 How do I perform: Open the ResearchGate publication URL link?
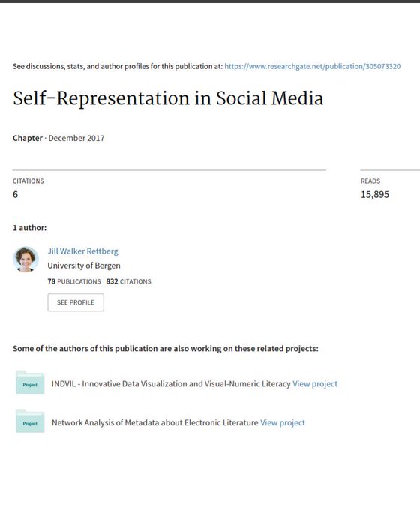(312, 66)
